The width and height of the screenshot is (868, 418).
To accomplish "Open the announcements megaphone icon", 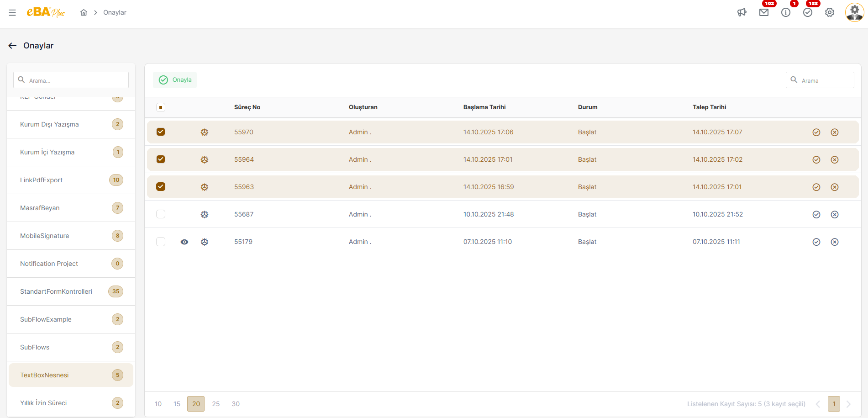I will pyautogui.click(x=742, y=13).
